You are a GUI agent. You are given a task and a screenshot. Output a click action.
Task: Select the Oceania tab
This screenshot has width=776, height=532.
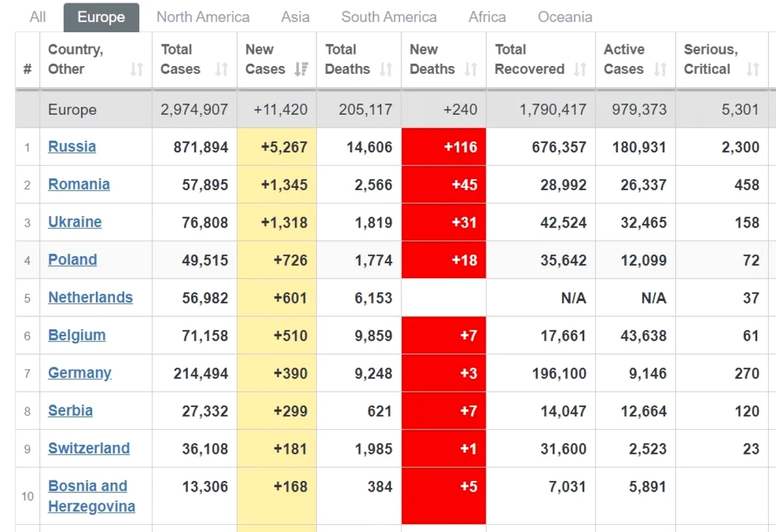point(565,17)
